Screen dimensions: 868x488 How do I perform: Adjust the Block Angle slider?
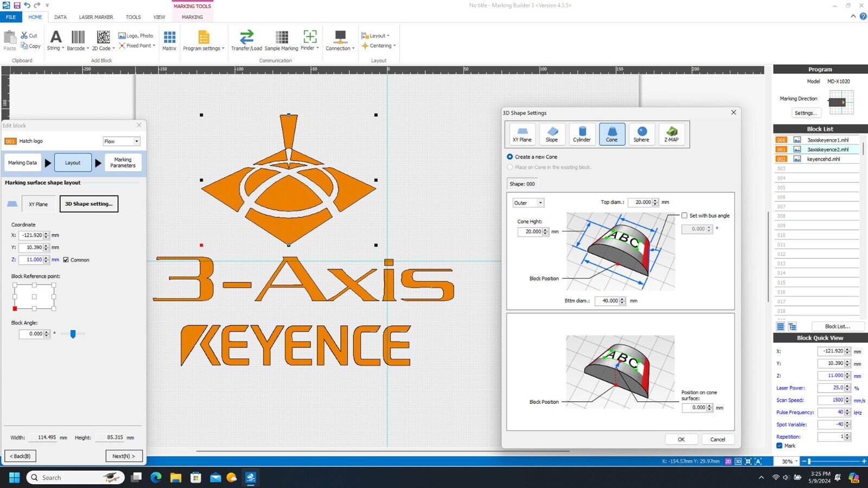(x=73, y=334)
